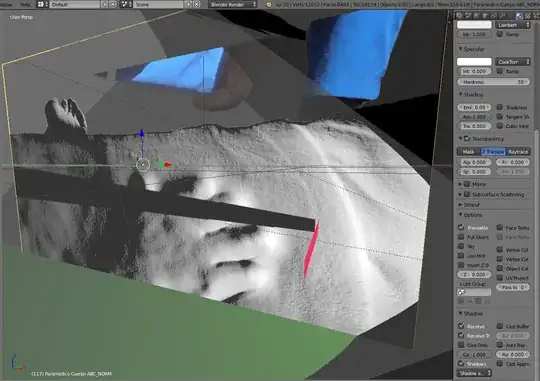Open the Lambert diffuse shader dropdown
Screen dimensions: 540x381
[x=513, y=25]
